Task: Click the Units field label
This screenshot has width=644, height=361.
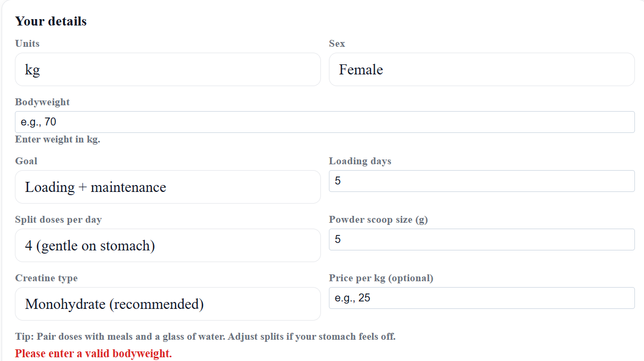Action: [x=27, y=44]
